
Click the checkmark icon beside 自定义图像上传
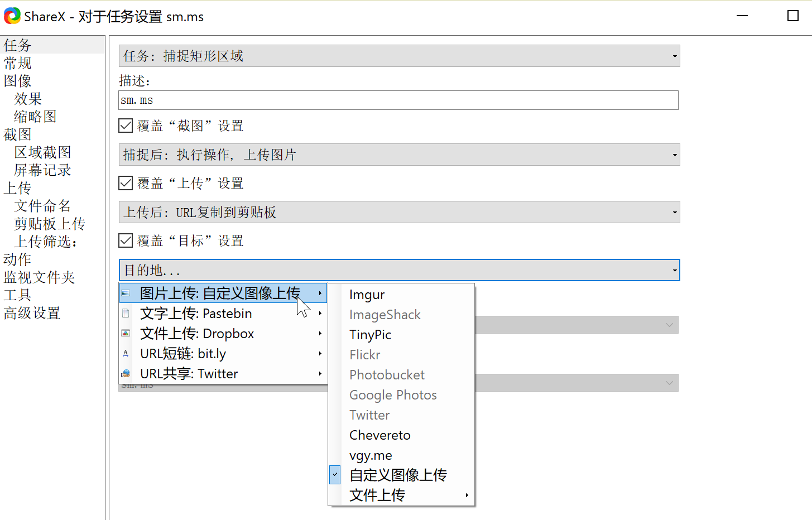[x=335, y=475]
